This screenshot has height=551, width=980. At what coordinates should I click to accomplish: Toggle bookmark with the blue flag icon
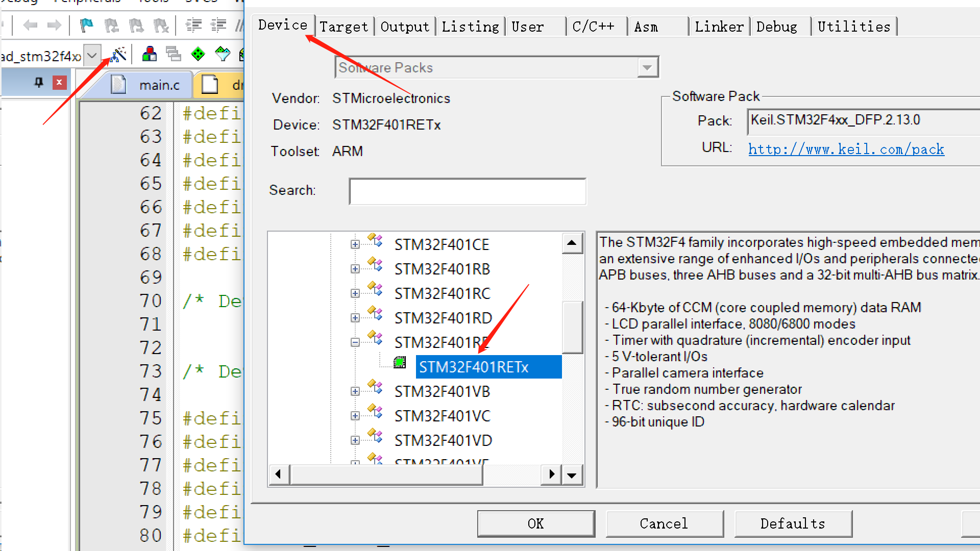(x=87, y=25)
